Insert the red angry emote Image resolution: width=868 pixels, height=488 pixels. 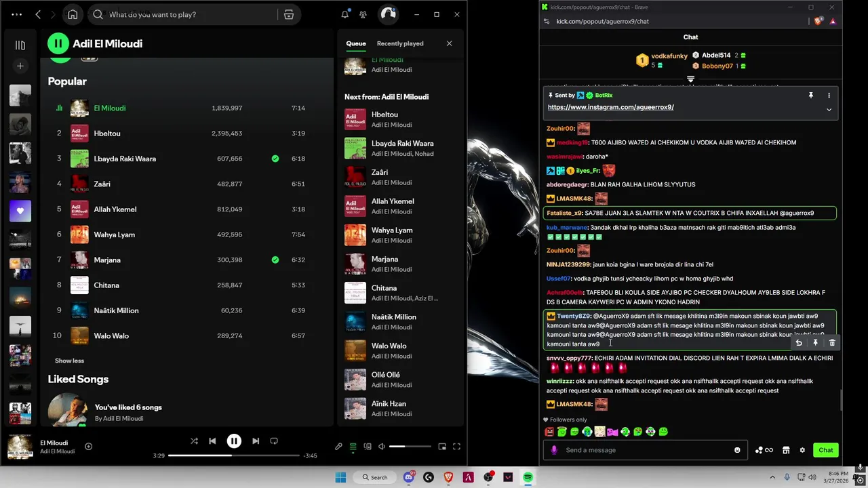point(549,432)
